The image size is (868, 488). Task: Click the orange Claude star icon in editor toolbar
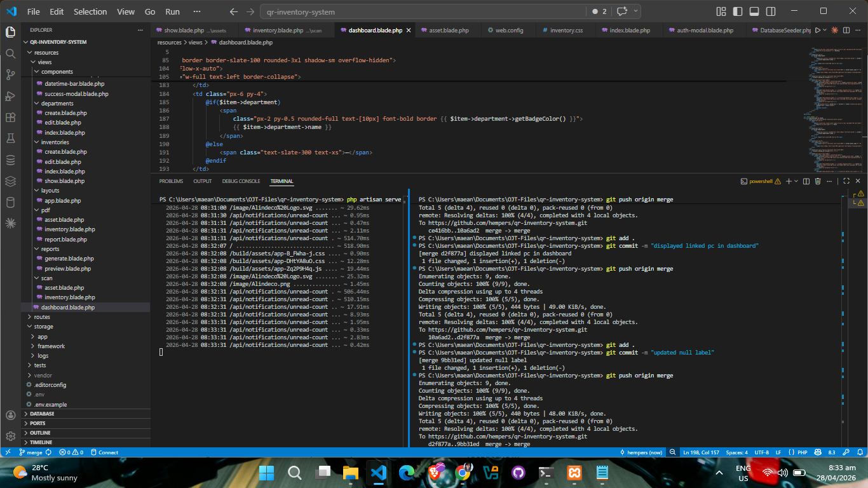point(834,30)
